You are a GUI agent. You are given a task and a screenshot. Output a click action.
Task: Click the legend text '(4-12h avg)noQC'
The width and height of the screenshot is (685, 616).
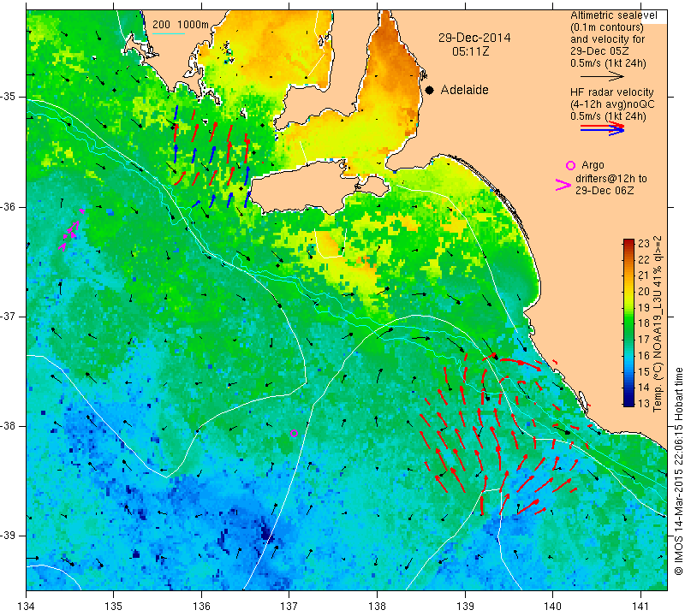tap(612, 104)
